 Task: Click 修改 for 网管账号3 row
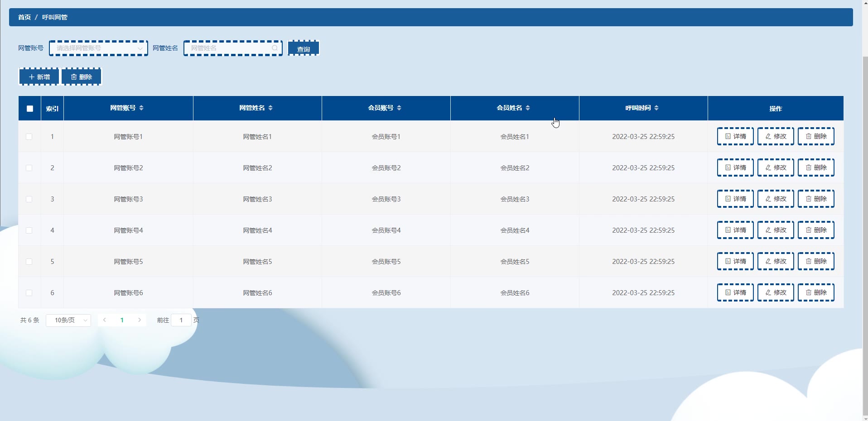pyautogui.click(x=776, y=199)
